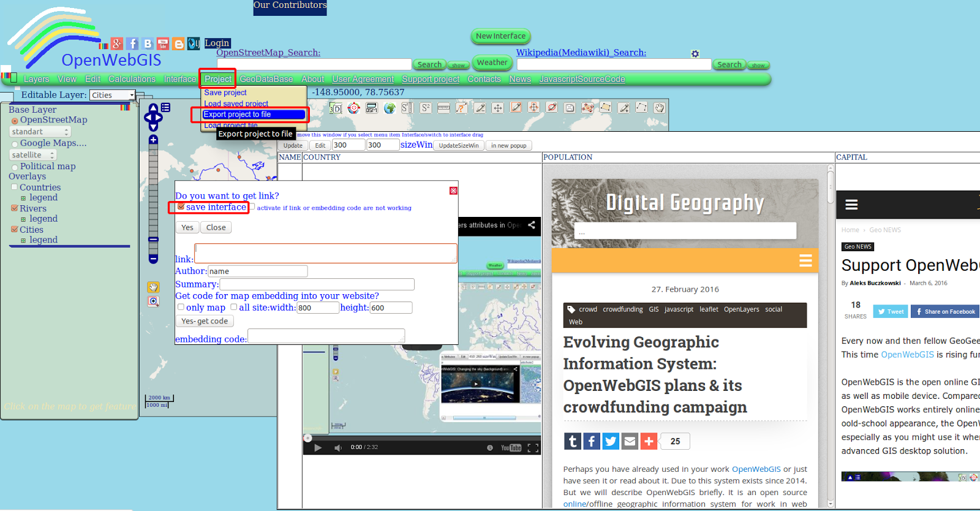Expand the Cities legend
980x511 pixels.
click(x=23, y=240)
